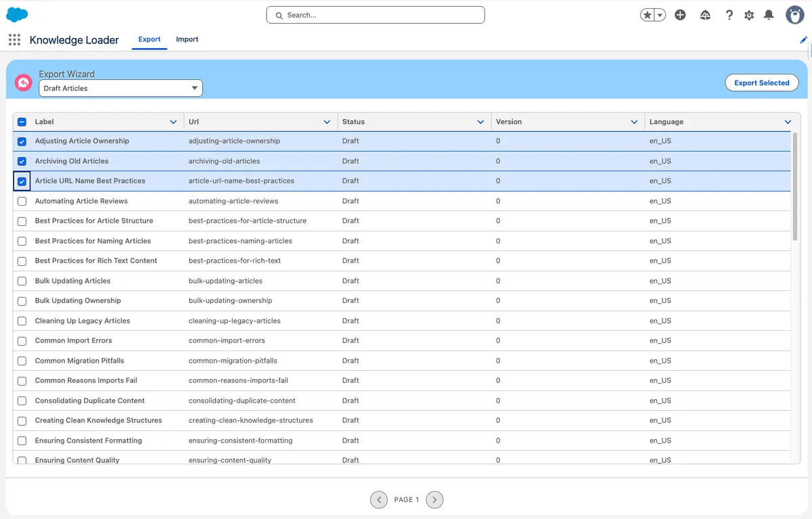The height and width of the screenshot is (519, 812).
Task: Check Bulk Updating Ownership row checkbox
Action: coord(22,300)
